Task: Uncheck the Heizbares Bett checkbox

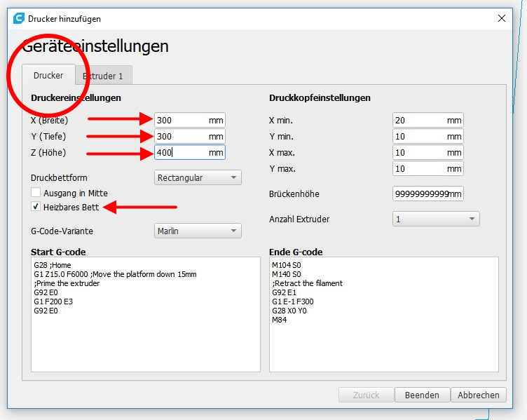Action: [x=36, y=206]
